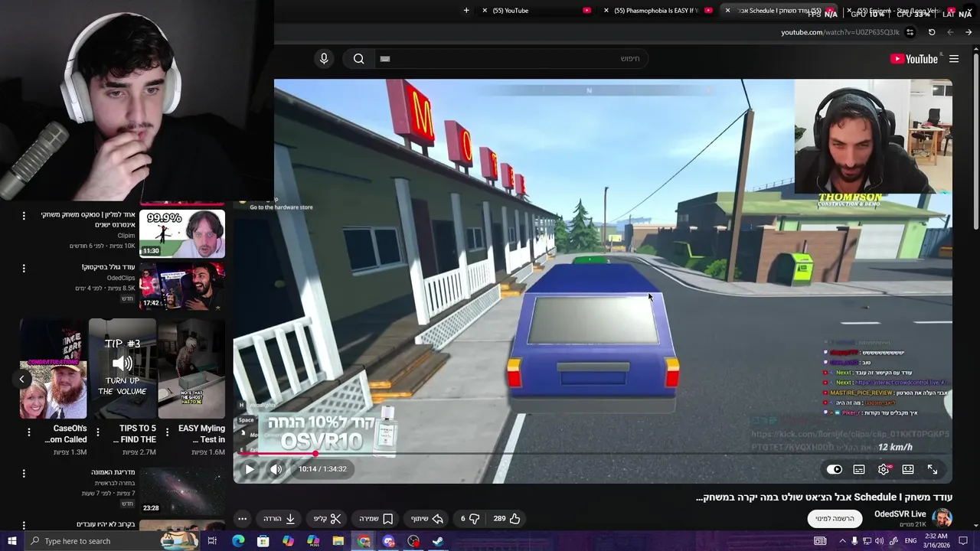Reload the page with refresh icon

[932, 32]
